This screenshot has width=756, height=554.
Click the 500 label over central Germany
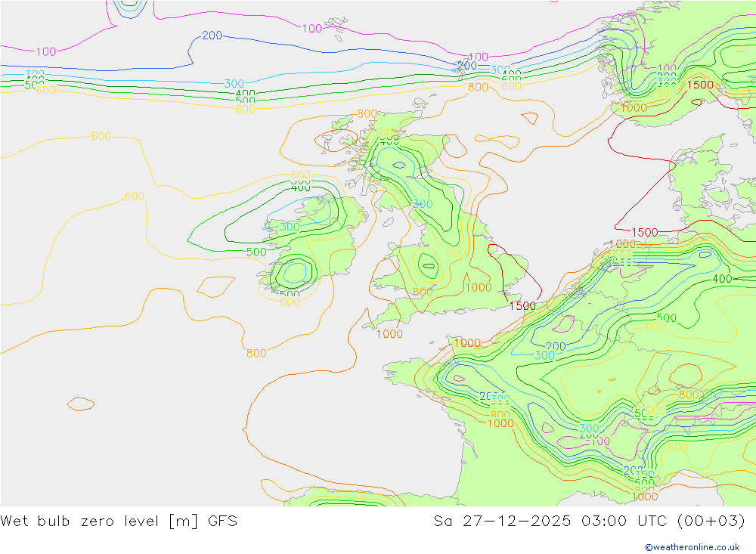point(667,317)
